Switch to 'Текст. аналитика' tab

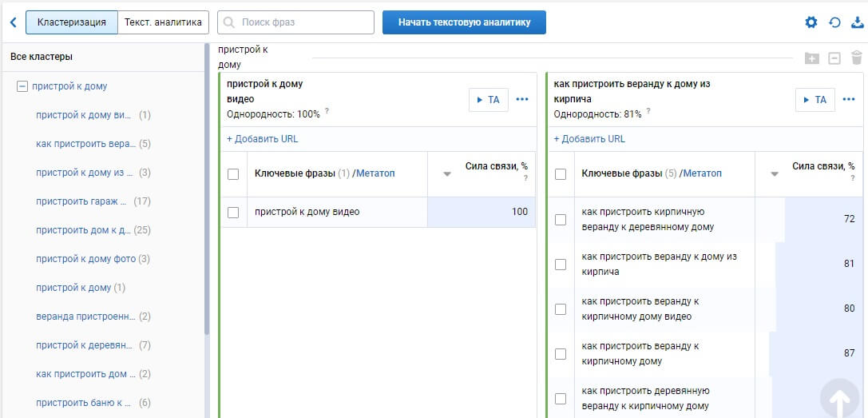coord(164,22)
